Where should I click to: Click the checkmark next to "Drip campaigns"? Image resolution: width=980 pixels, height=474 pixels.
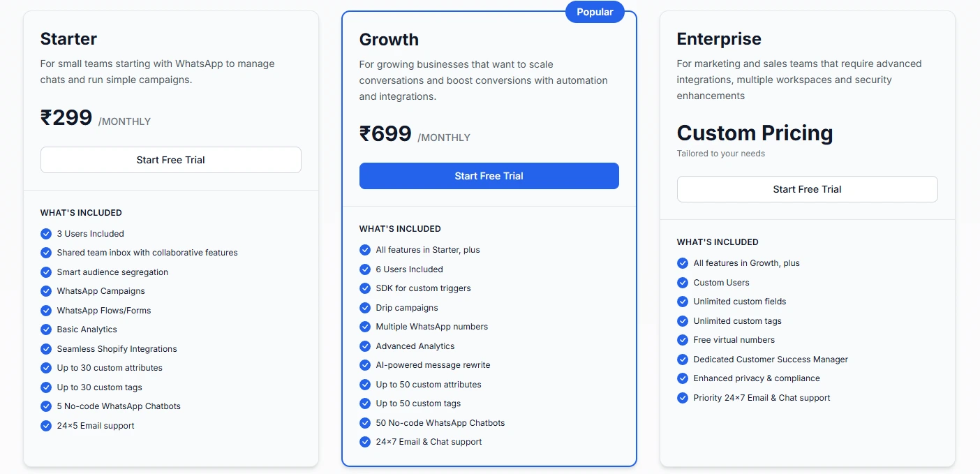(365, 307)
